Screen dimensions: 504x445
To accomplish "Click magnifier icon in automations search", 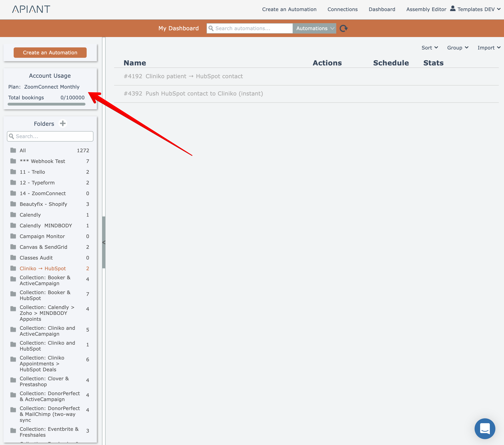I will tap(211, 28).
